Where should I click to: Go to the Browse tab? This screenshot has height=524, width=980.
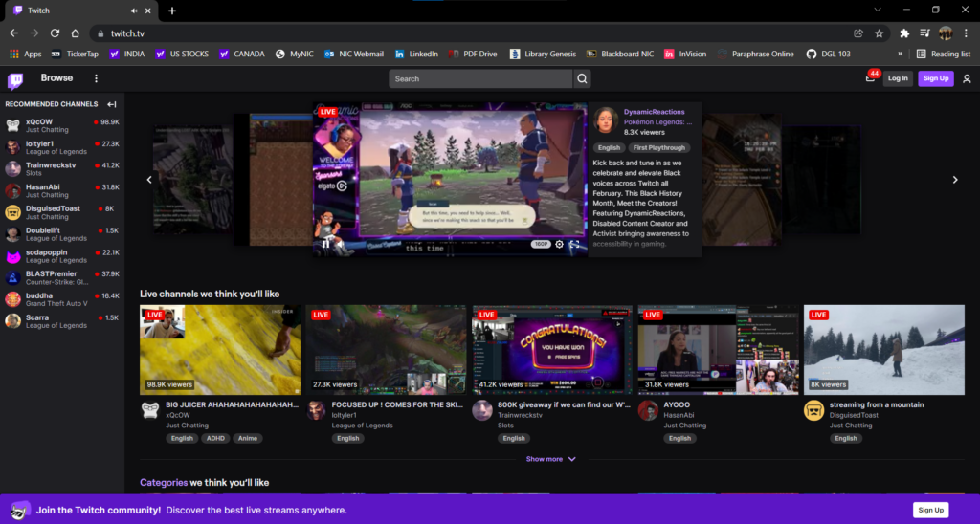click(x=56, y=78)
